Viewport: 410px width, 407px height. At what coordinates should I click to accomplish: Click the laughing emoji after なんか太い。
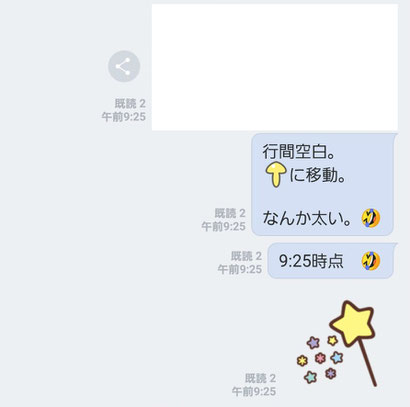371,218
